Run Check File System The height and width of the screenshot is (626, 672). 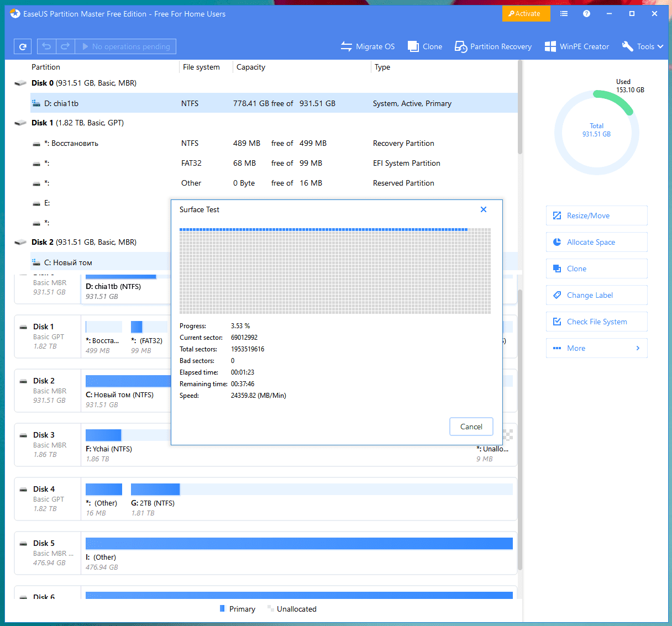[x=596, y=322]
